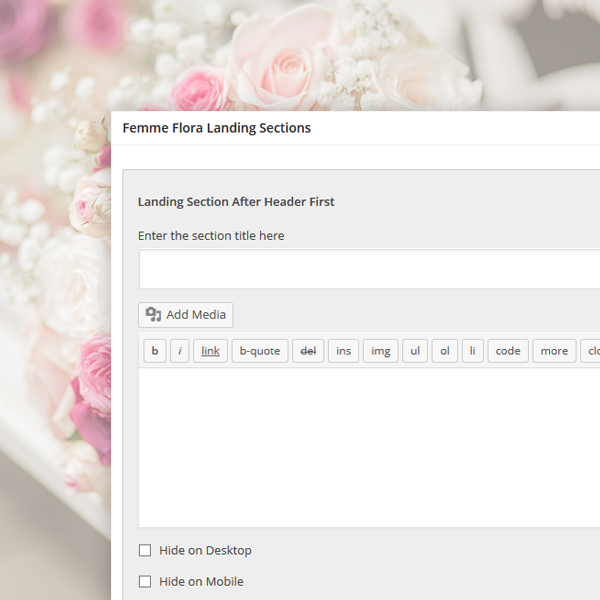The width and height of the screenshot is (600, 600).
Task: Insert ordered list with ol button
Action: click(445, 351)
